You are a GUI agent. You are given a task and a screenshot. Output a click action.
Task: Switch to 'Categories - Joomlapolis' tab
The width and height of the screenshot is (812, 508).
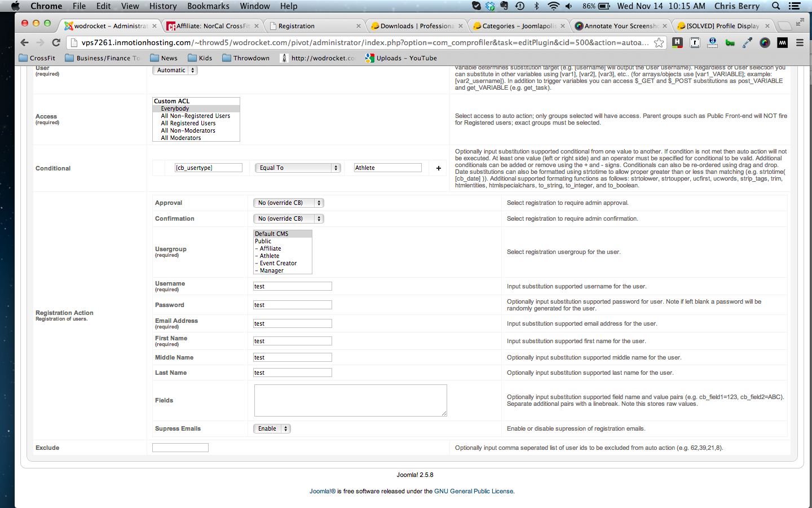tap(519, 26)
